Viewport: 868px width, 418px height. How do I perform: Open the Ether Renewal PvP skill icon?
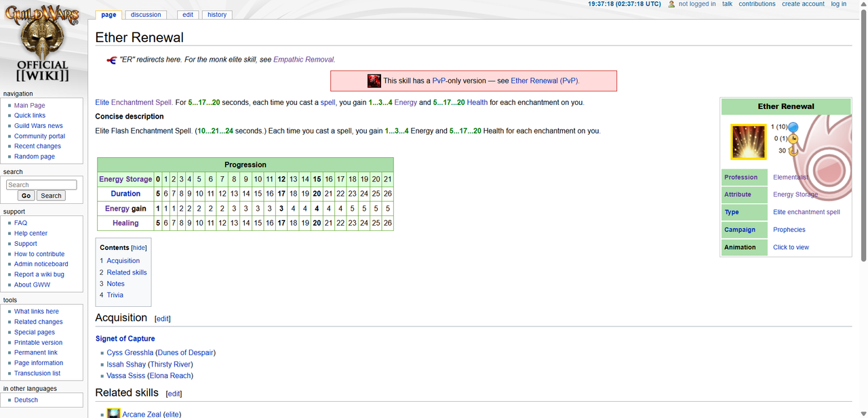374,81
